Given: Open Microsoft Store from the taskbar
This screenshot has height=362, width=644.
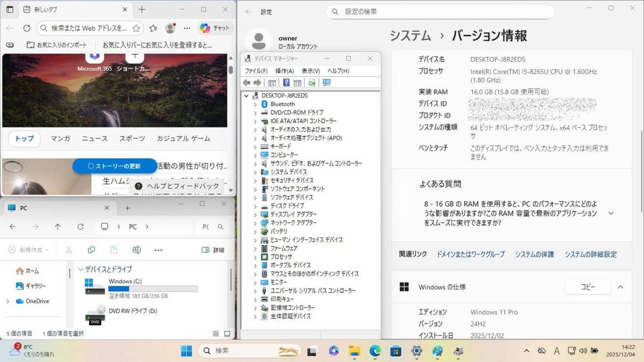Looking at the screenshot, I should 396,351.
